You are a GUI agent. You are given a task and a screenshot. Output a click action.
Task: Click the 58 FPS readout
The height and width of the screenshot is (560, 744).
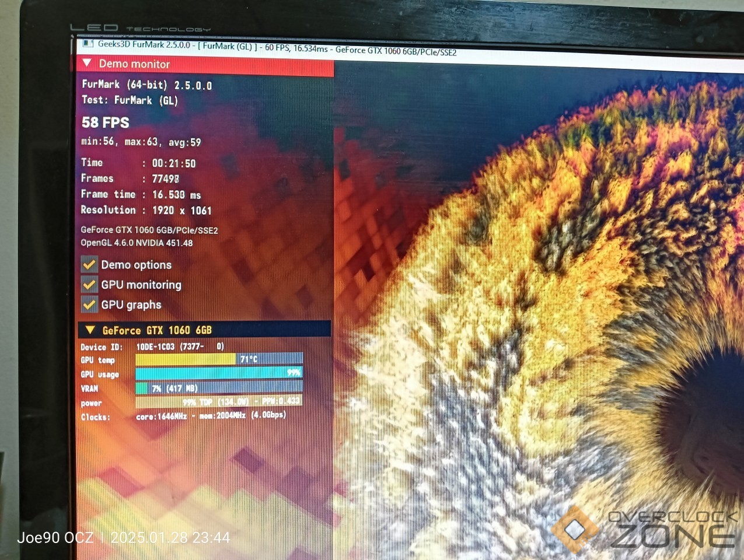click(106, 123)
